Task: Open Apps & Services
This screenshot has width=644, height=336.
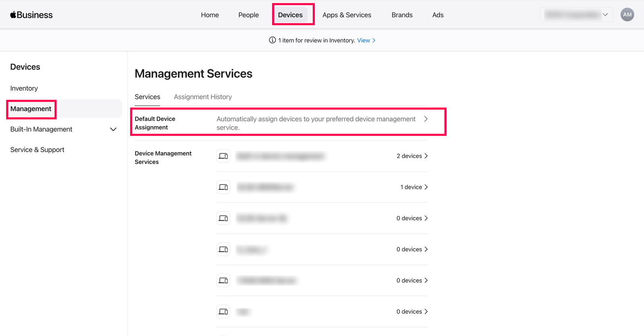Action: [347, 15]
